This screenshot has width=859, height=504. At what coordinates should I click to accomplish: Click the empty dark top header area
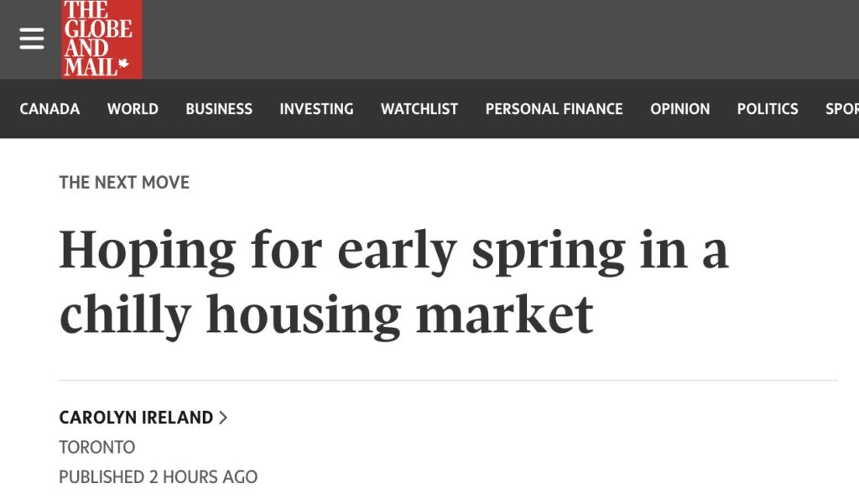pyautogui.click(x=503, y=39)
